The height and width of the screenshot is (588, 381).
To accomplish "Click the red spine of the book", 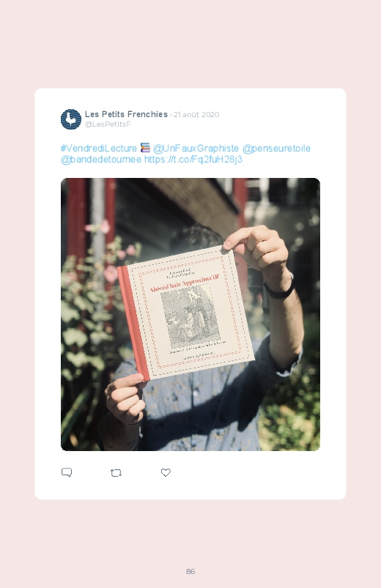I will pyautogui.click(x=133, y=323).
